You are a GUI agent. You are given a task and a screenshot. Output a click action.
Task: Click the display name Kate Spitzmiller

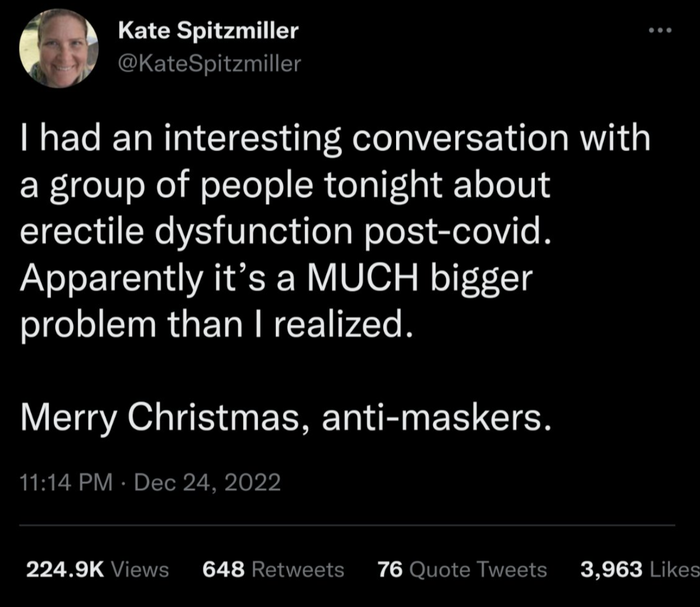[208, 30]
